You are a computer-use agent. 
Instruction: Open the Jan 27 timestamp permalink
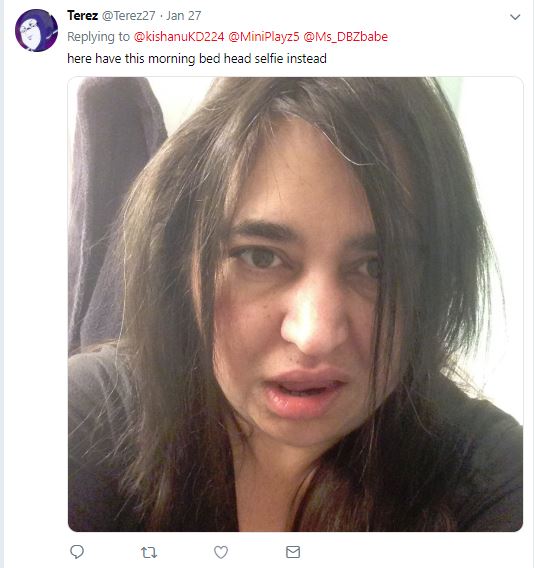(x=183, y=16)
